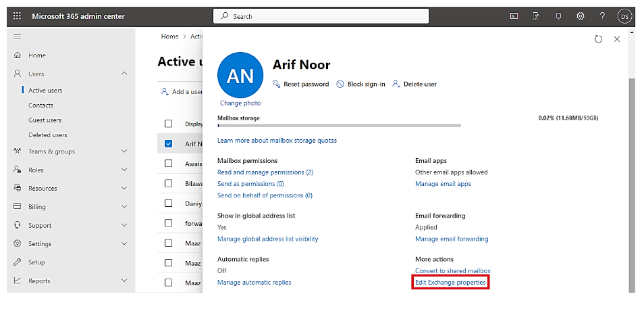Open Active users in sidebar
The width and height of the screenshot is (644, 311).
(45, 90)
